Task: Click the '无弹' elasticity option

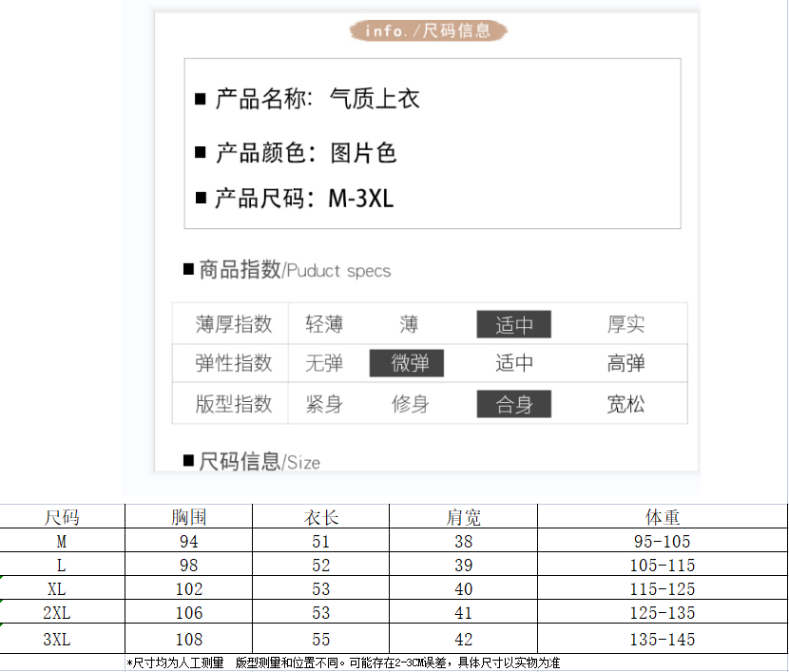Action: 324,363
